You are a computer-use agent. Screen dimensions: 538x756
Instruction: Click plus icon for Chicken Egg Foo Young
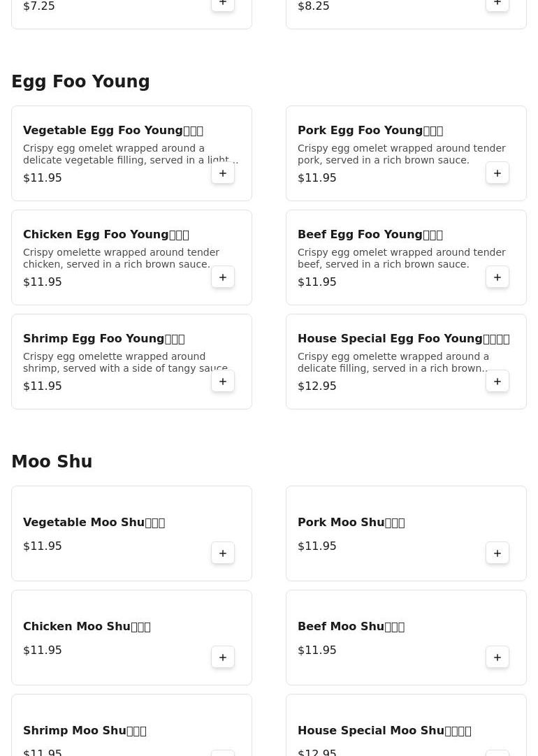[x=223, y=277]
